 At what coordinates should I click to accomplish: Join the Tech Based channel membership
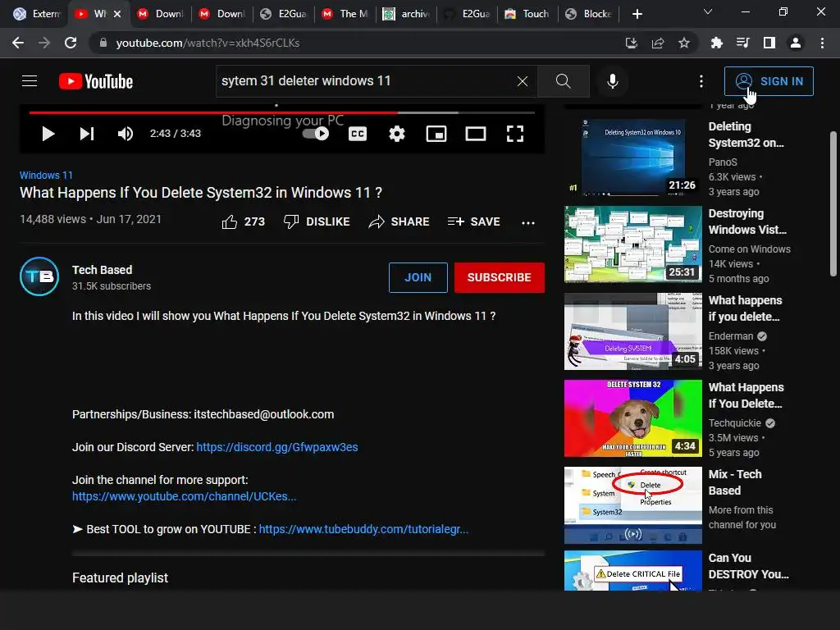pos(418,277)
